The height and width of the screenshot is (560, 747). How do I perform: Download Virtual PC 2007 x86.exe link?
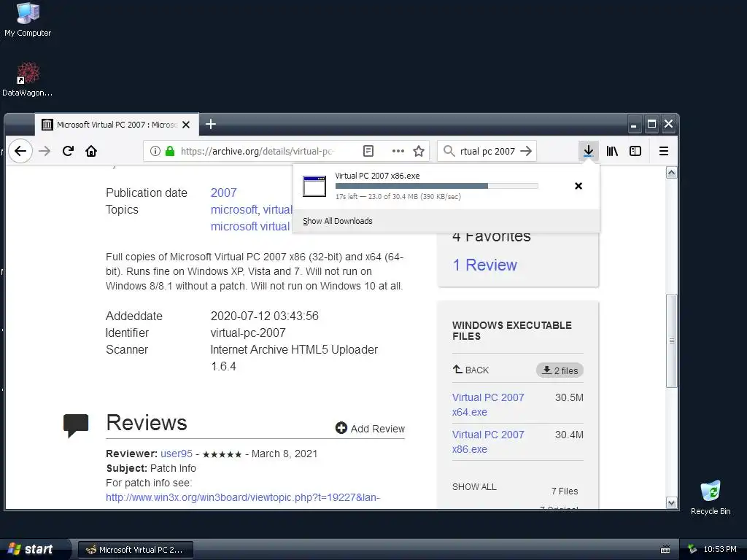click(x=488, y=441)
